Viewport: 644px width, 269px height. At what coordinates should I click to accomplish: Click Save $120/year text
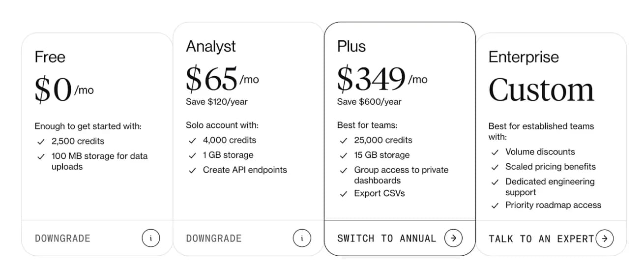coord(217,102)
